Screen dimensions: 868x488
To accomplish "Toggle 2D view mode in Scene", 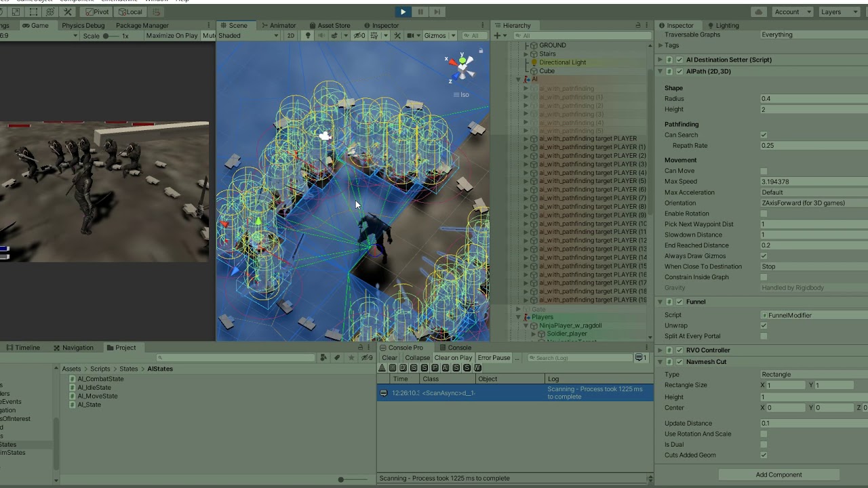I will (x=291, y=36).
